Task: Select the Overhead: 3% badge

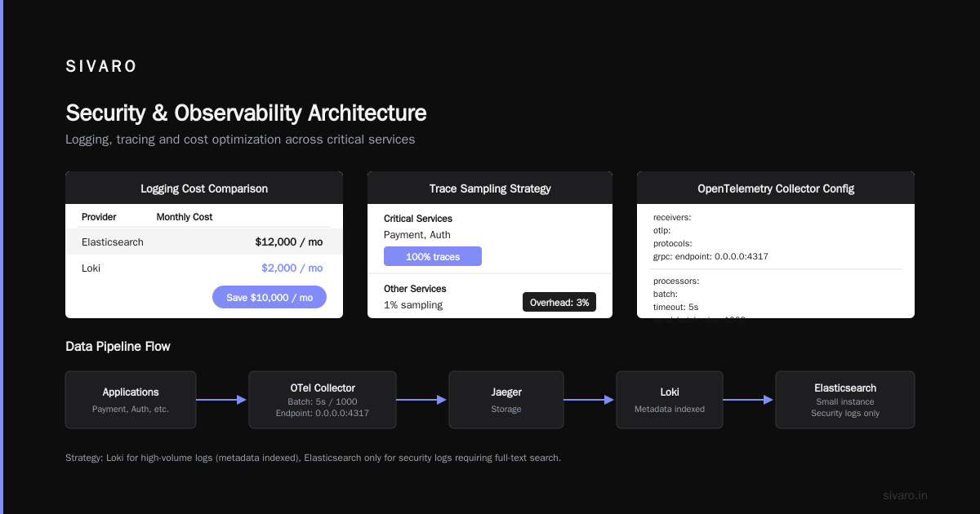Action: pos(559,302)
